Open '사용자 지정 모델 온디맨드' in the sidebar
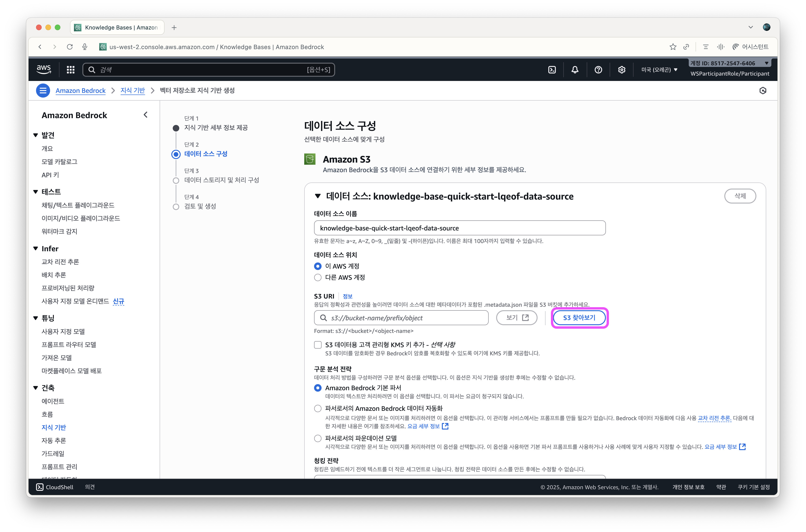Viewport: 806px width, 532px height. pos(75,301)
